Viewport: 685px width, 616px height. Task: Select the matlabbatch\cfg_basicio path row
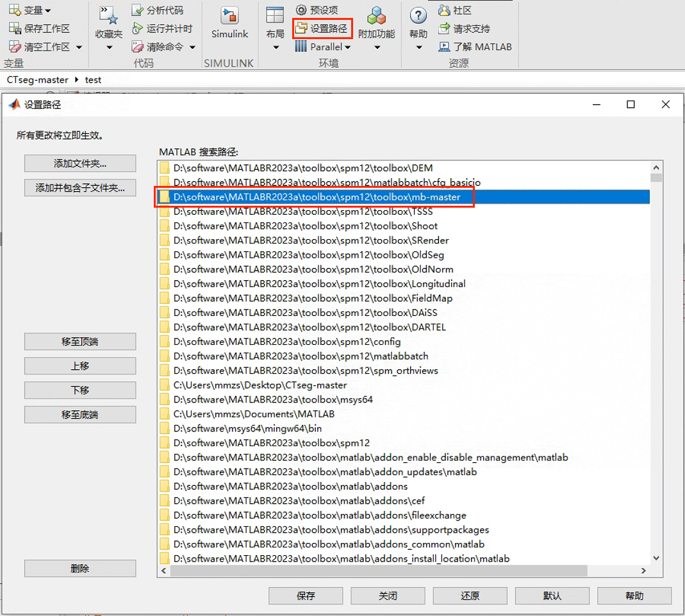(x=404, y=183)
